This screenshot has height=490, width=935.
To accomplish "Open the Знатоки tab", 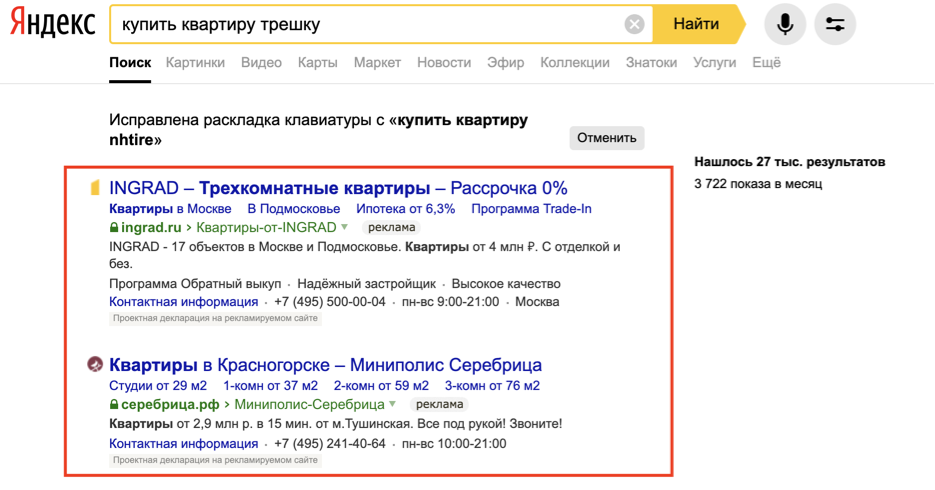I will (651, 63).
